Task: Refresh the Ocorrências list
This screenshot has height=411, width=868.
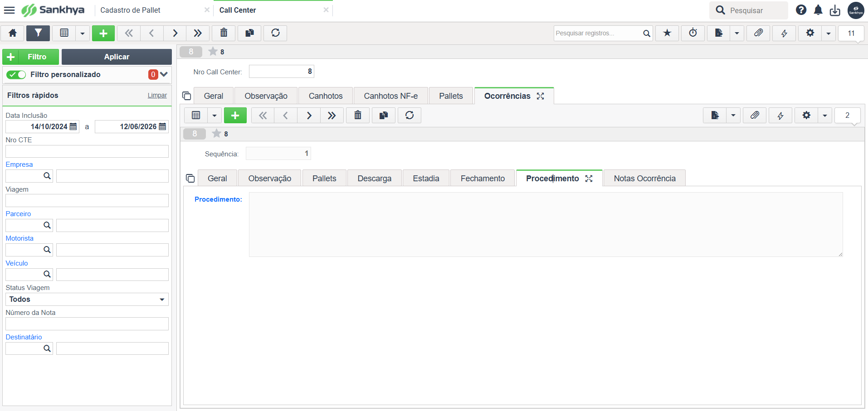Action: coord(410,116)
